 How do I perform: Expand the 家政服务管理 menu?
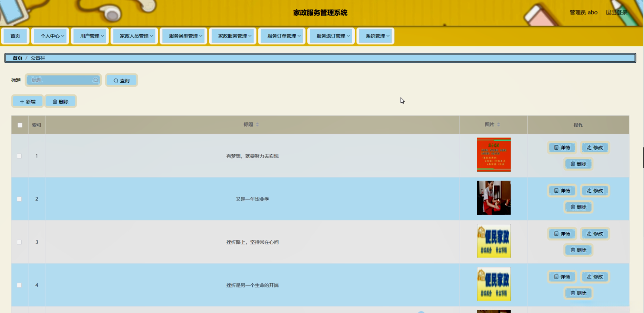(x=233, y=36)
